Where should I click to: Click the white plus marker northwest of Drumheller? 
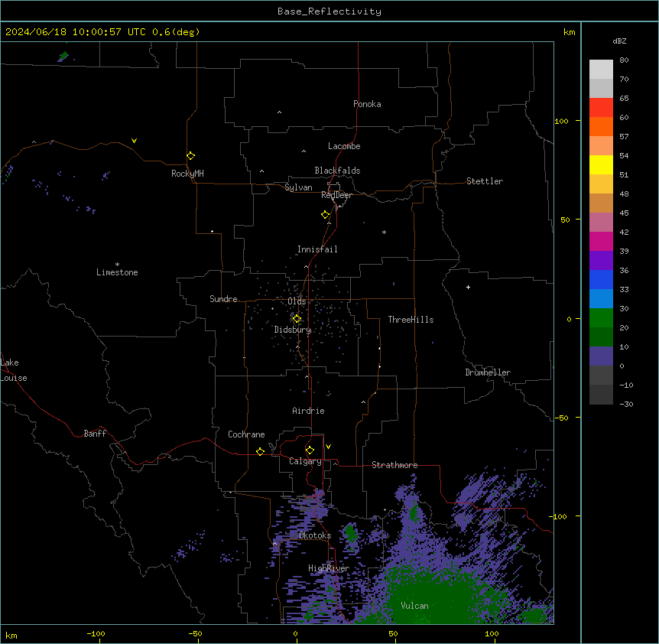tap(468, 287)
